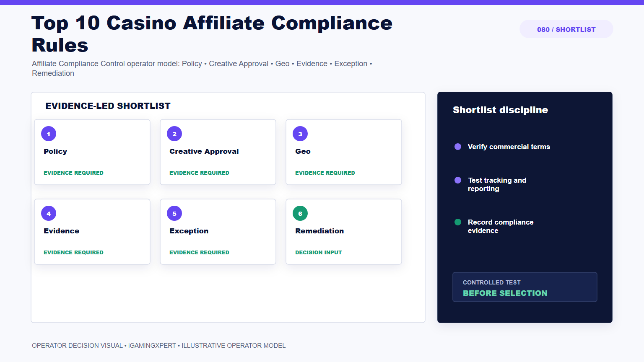Click the Exception card title
Screen dimensions: 644x362
[x=189, y=231]
